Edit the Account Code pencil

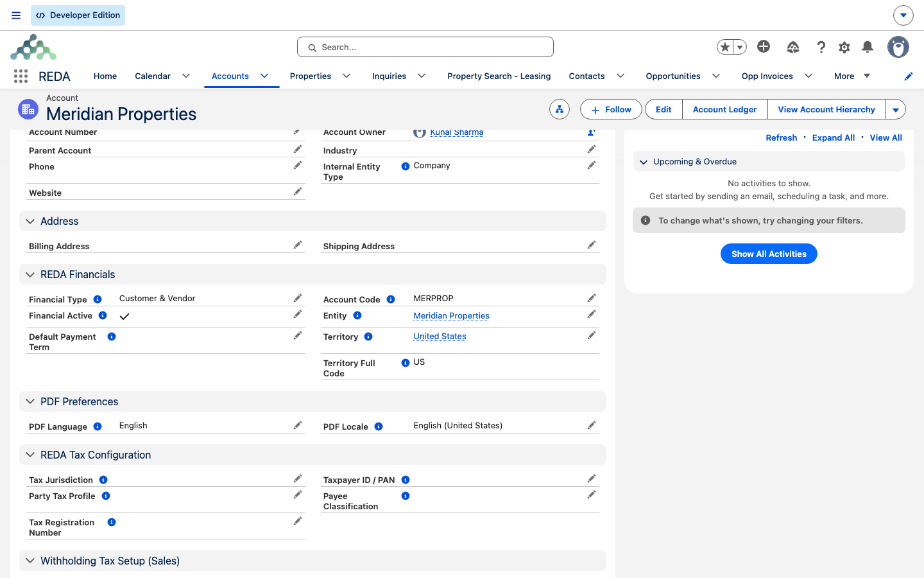point(592,298)
